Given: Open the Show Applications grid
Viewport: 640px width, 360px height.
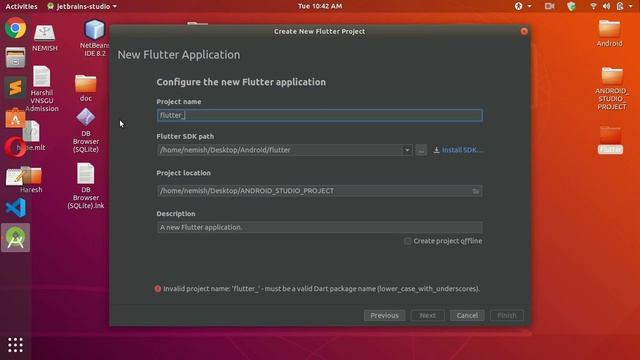Looking at the screenshot, I should pyautogui.click(x=16, y=345).
